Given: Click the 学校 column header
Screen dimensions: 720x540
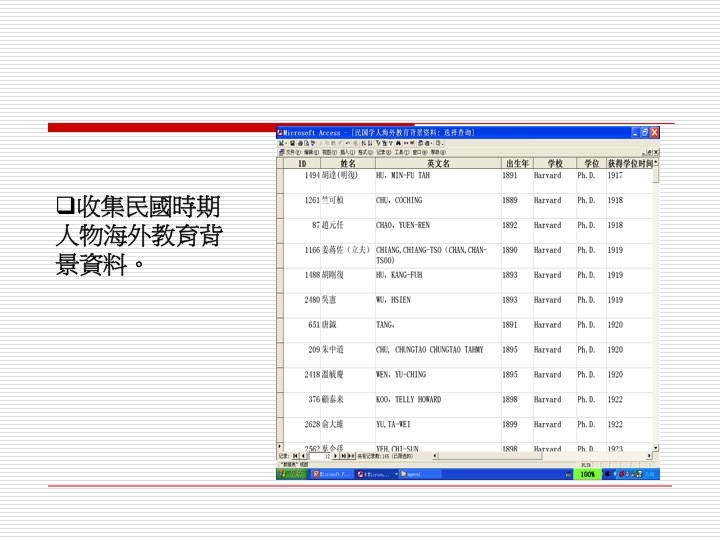Looking at the screenshot, I should (555, 163).
